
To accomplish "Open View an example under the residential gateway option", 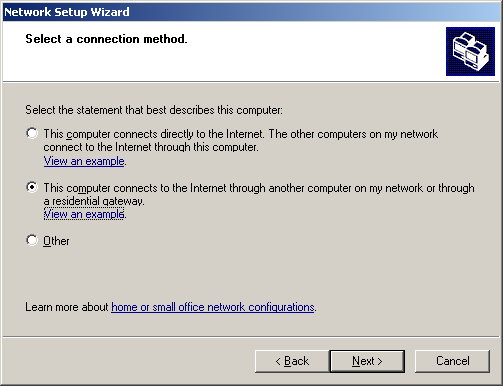I will pos(84,214).
